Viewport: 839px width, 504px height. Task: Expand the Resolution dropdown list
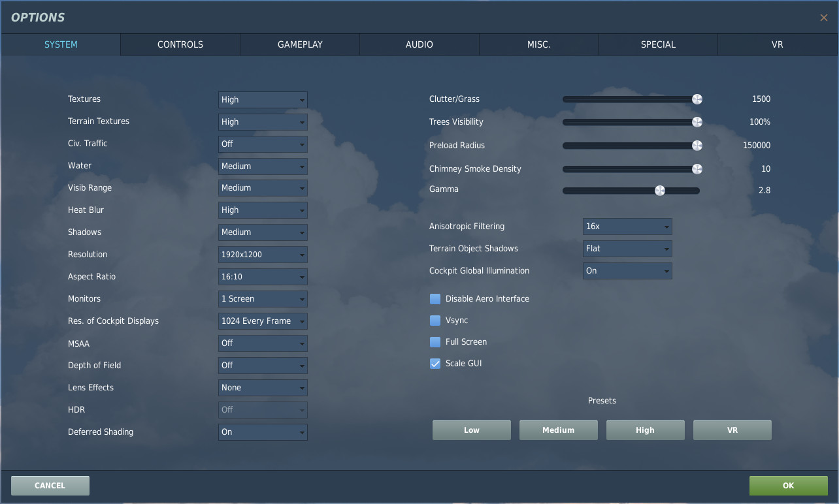(263, 255)
